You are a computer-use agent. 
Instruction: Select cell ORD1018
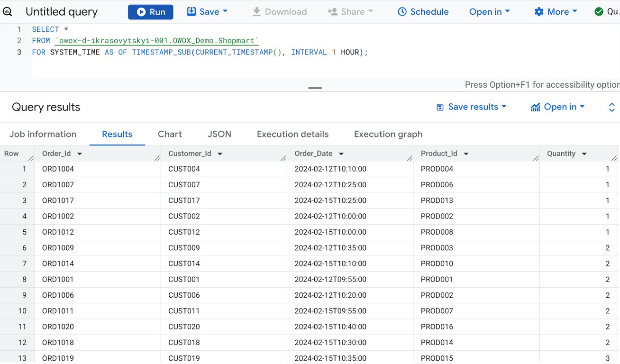[98, 342]
